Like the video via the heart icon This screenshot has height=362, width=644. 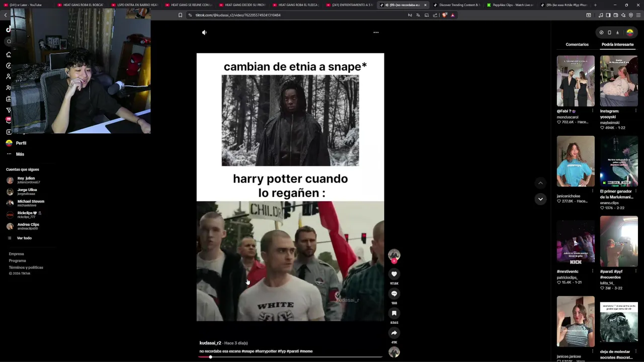point(394,274)
